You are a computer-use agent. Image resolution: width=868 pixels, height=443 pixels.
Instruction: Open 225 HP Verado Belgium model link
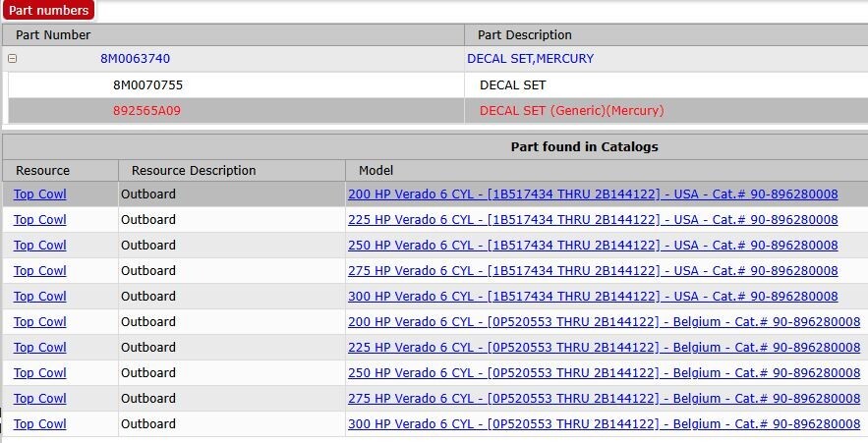pyautogui.click(x=604, y=348)
